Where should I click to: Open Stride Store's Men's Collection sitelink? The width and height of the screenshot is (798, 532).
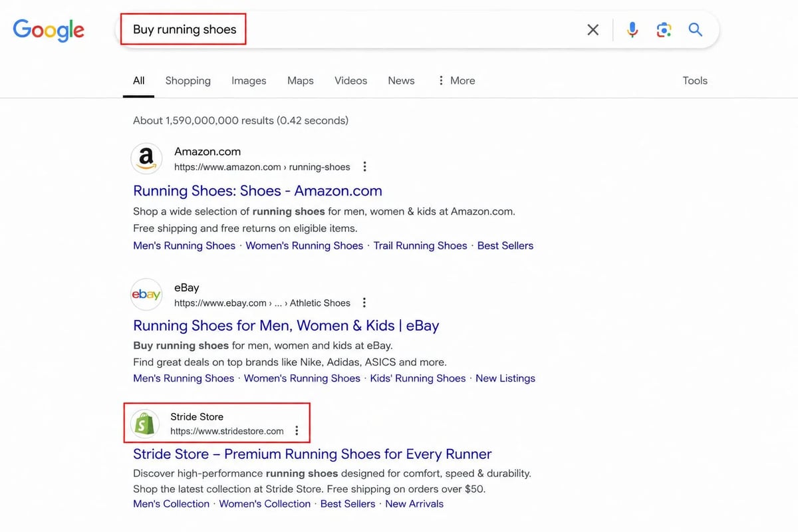tap(171, 504)
